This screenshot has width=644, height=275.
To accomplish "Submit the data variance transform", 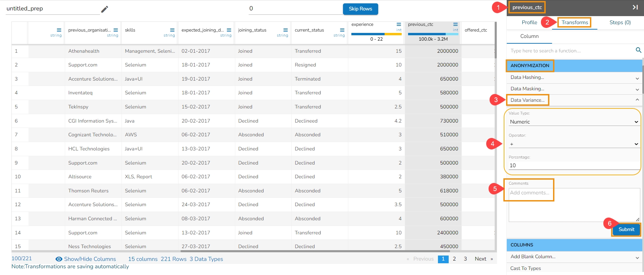I will pos(626,229).
